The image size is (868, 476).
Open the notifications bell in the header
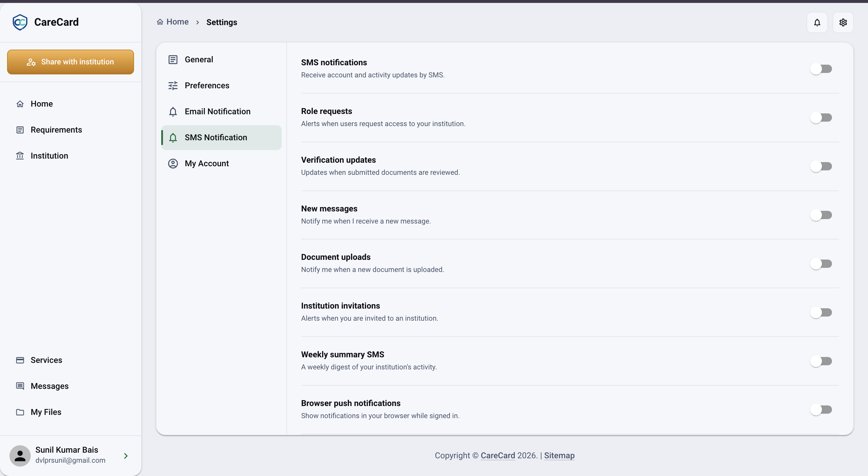tap(817, 22)
